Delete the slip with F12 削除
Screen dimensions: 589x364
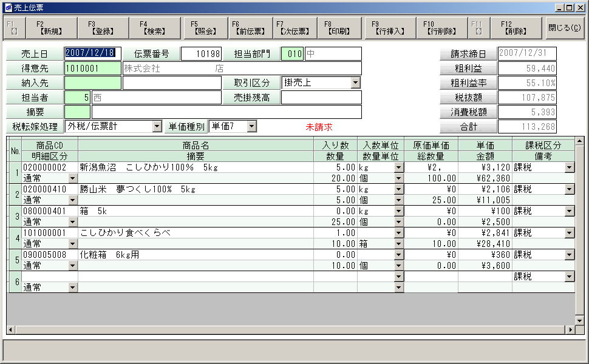pos(515,28)
